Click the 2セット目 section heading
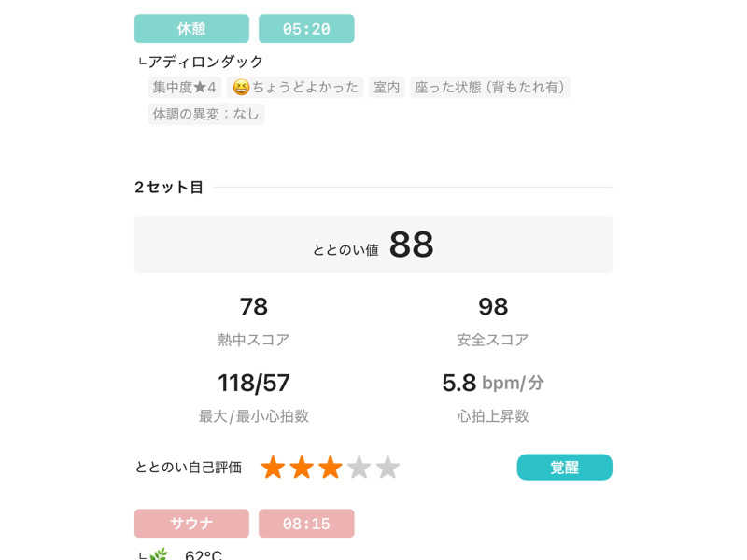747x560 pixels. point(169,188)
